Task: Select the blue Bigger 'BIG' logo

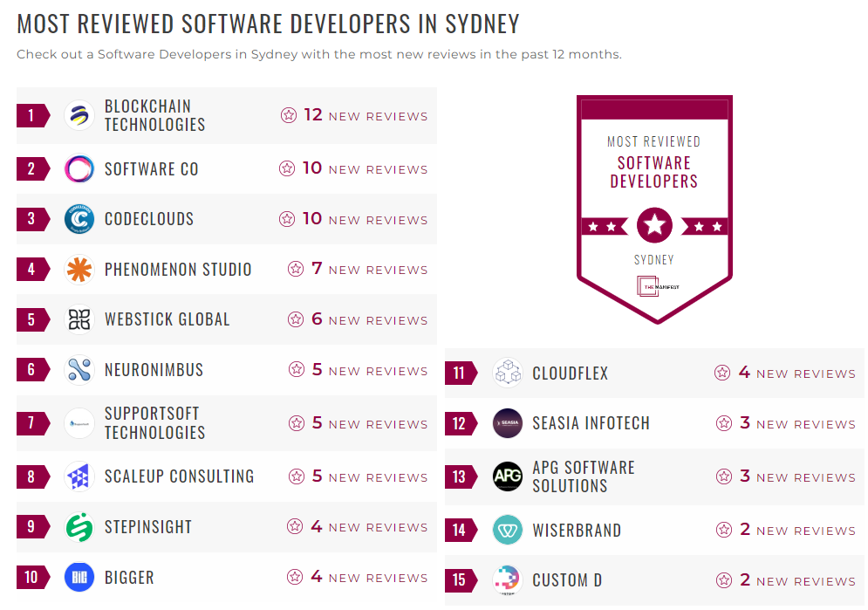Action: point(79,578)
